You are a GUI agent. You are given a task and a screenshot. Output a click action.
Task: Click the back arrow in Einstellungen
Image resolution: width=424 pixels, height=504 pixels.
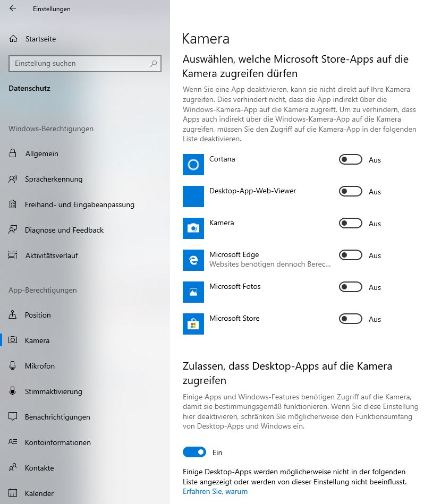[x=13, y=8]
